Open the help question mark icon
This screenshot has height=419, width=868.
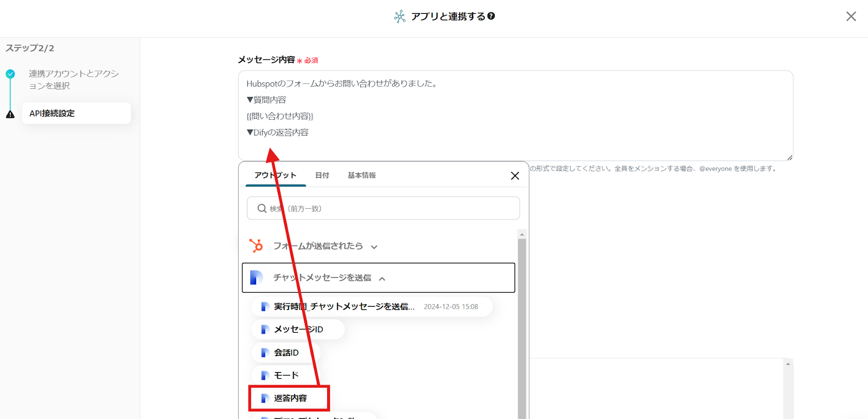coord(491,16)
